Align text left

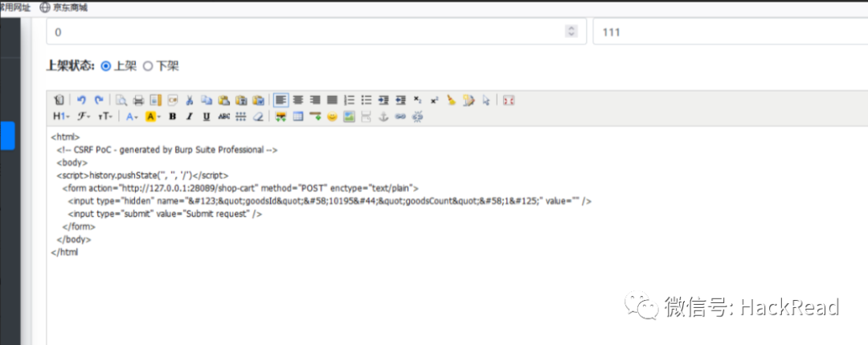[x=281, y=101]
